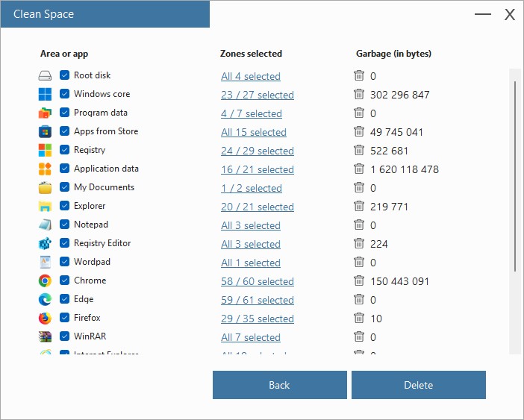Click the Firefox browser icon
The image size is (524, 420).
coord(45,319)
